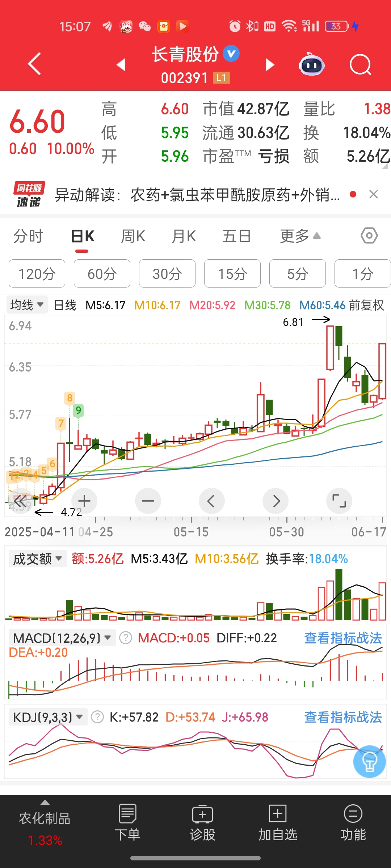Image resolution: width=391 pixels, height=868 pixels.
Task: Open the robot AI assistant
Action: (x=311, y=64)
